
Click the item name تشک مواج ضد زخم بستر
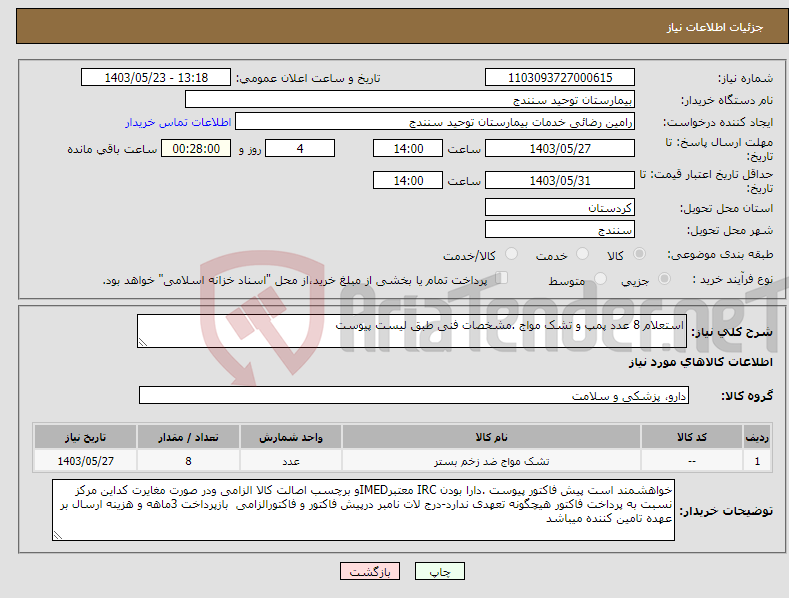click(492, 461)
